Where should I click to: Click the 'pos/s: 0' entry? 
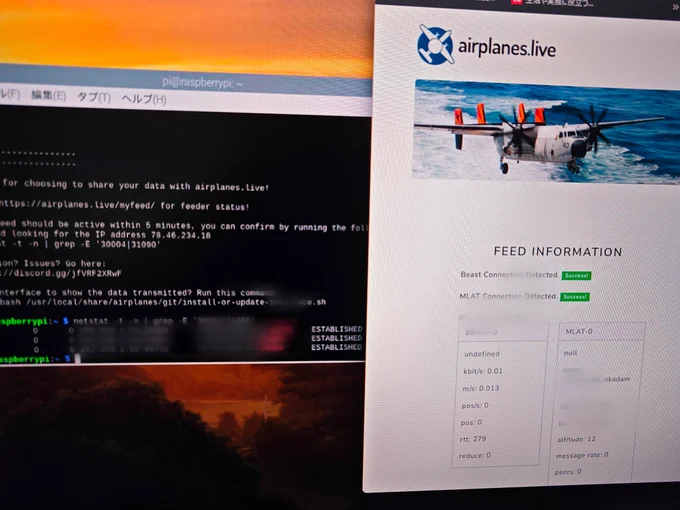click(x=475, y=405)
